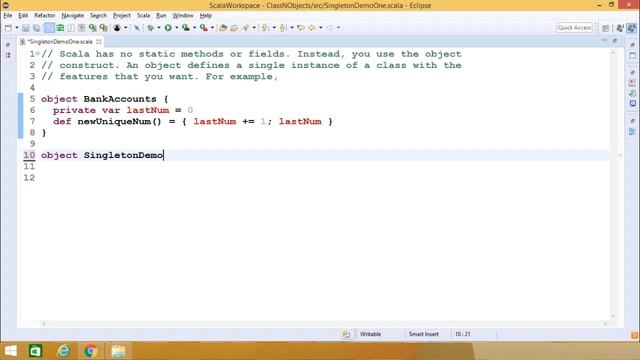Expand the Search icon dropdown arrow
The height and width of the screenshot is (360, 640).
pos(254,28)
